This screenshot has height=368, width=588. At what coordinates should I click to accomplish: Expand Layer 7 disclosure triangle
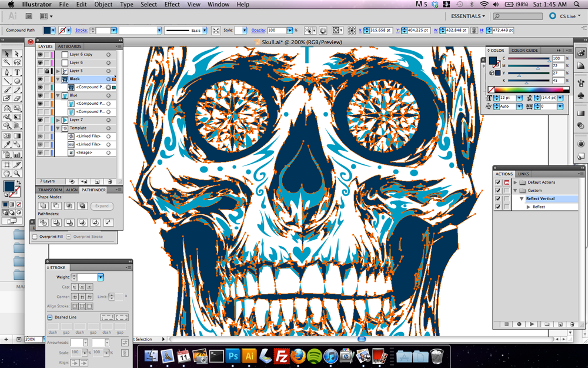click(58, 120)
